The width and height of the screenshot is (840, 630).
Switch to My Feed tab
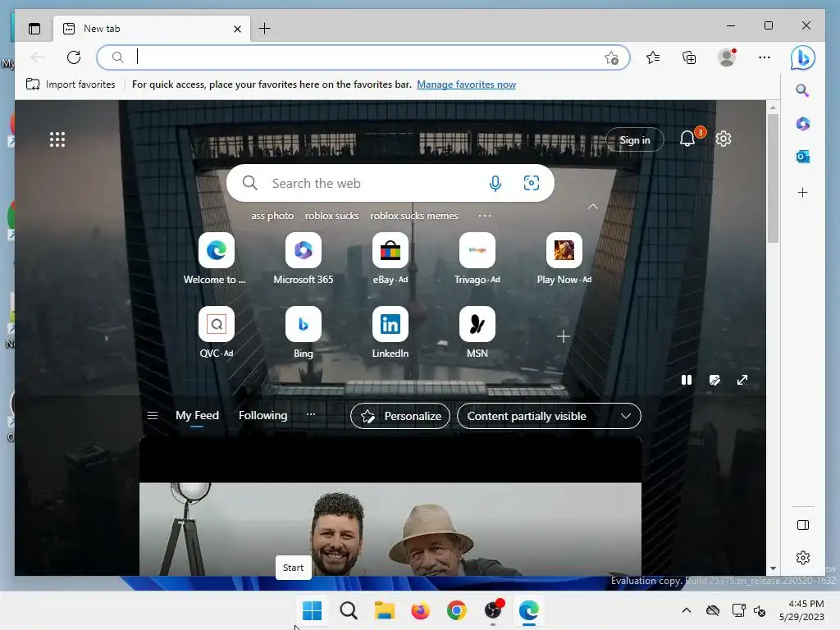pos(197,416)
